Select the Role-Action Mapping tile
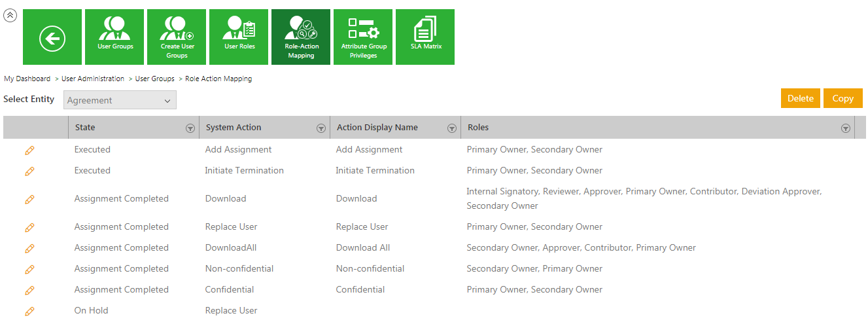 (x=301, y=37)
